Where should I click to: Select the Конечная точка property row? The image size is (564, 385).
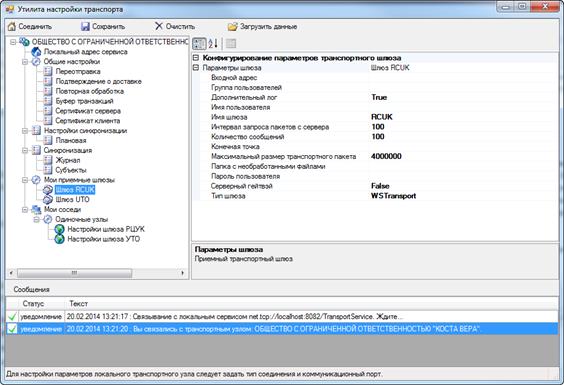click(x=376, y=146)
